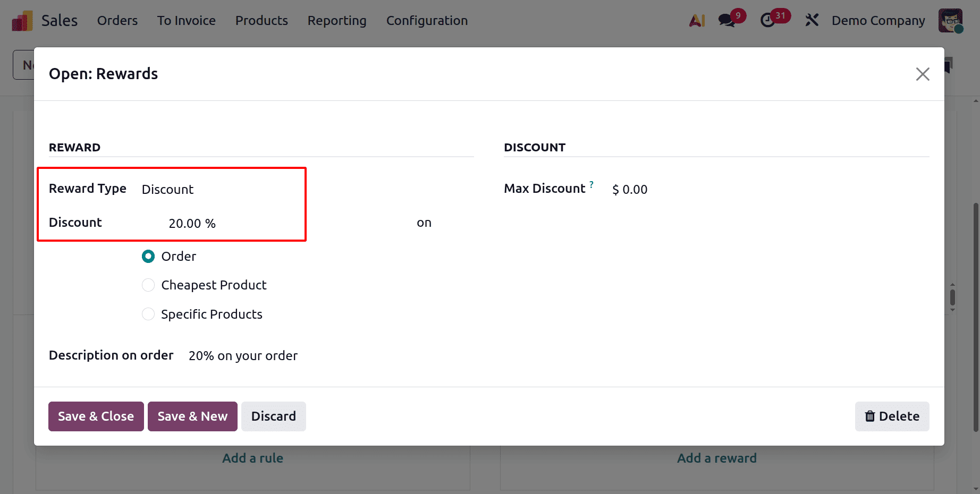Select the Specific Products option
The height and width of the screenshot is (494, 980).
[x=148, y=314]
